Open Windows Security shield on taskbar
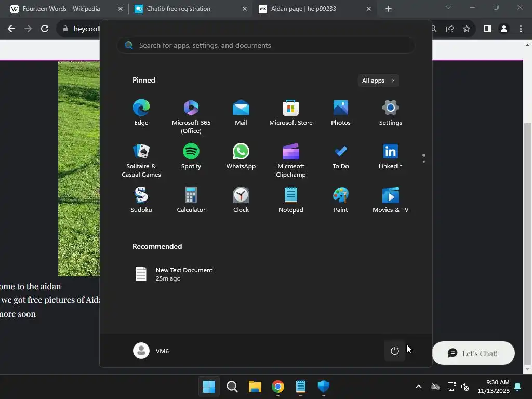 click(324, 387)
